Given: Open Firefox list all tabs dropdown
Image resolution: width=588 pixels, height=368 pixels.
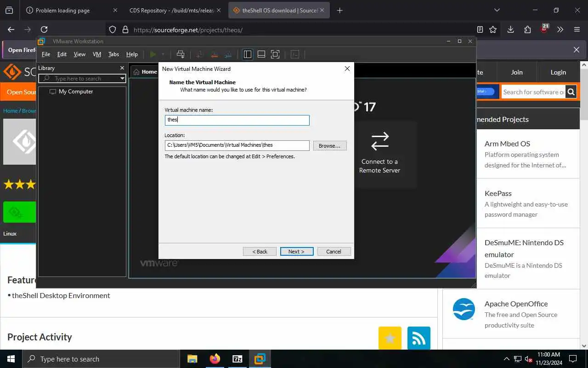Looking at the screenshot, I should (x=497, y=10).
